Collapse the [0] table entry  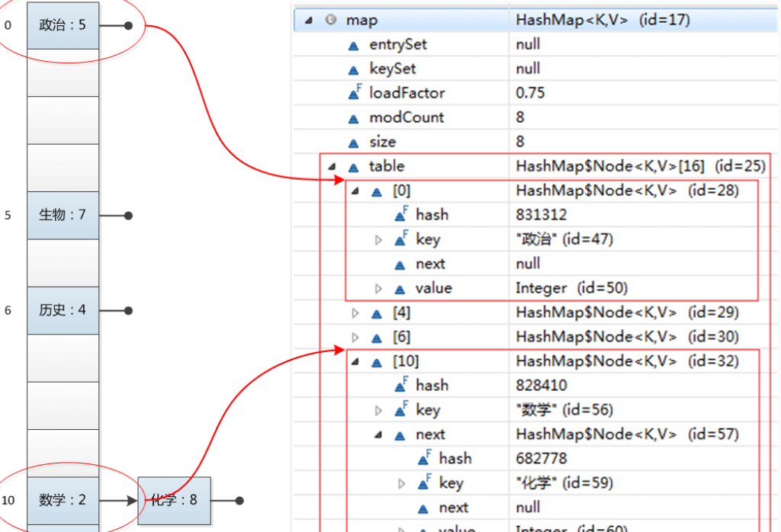pos(355,191)
